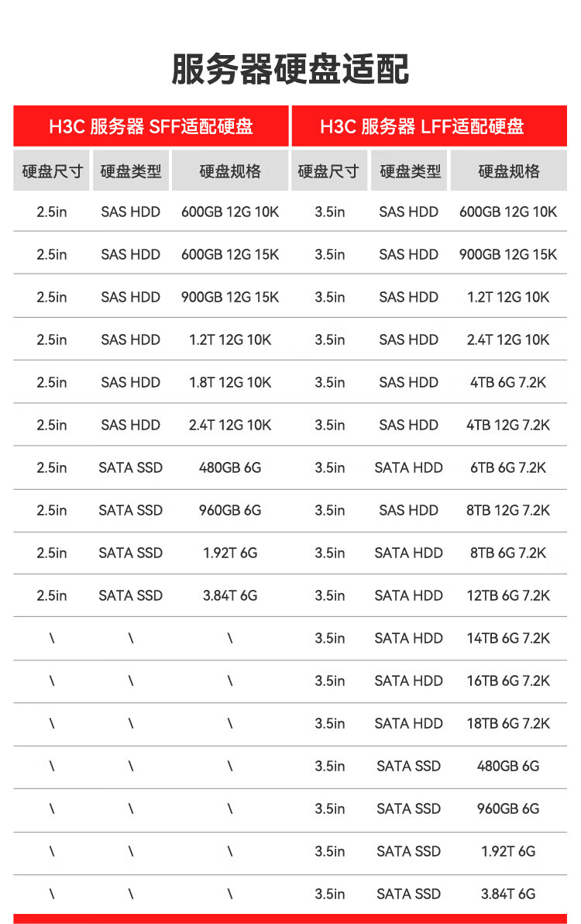Image resolution: width=581 pixels, height=924 pixels.
Task: Click the 4TB 12G 7.2K spec cell
Action: [508, 425]
